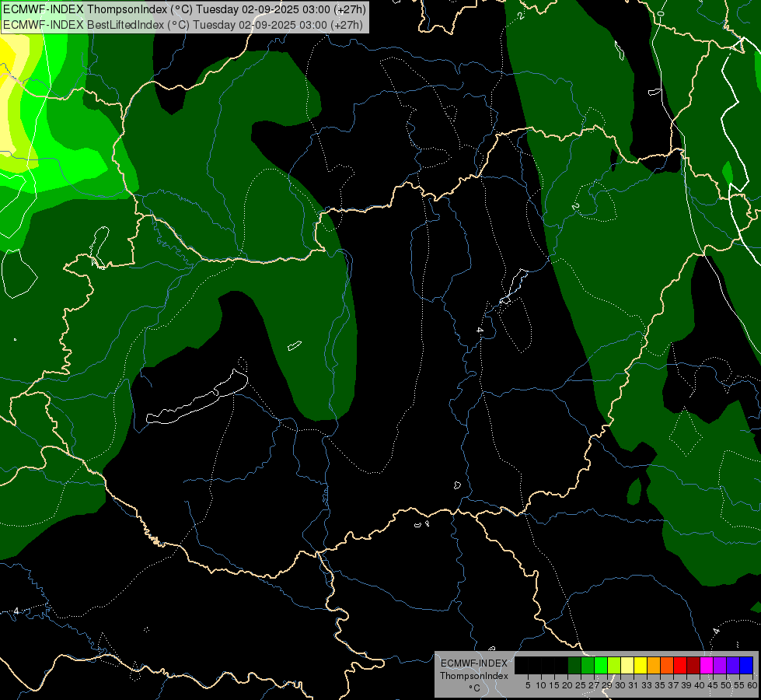Viewport: 761px width, 700px height.
Task: Select the dark green 20–25 legend swatch
Action: click(574, 665)
